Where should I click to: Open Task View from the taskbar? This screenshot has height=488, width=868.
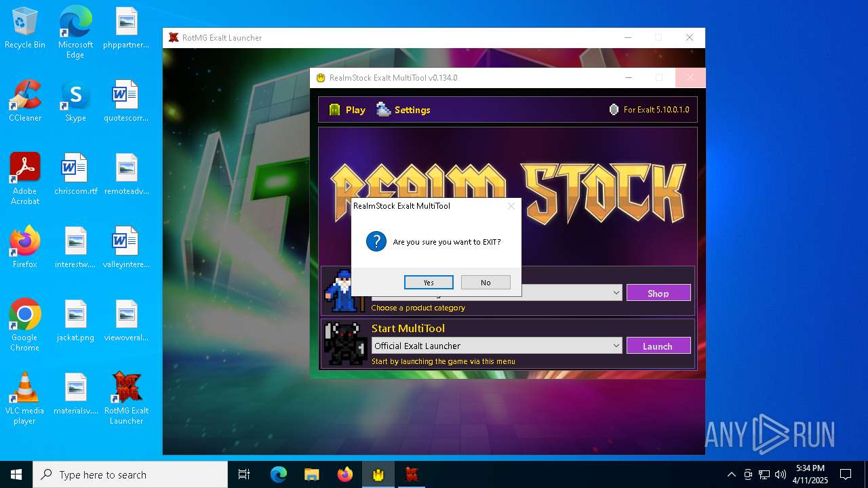pyautogui.click(x=244, y=474)
